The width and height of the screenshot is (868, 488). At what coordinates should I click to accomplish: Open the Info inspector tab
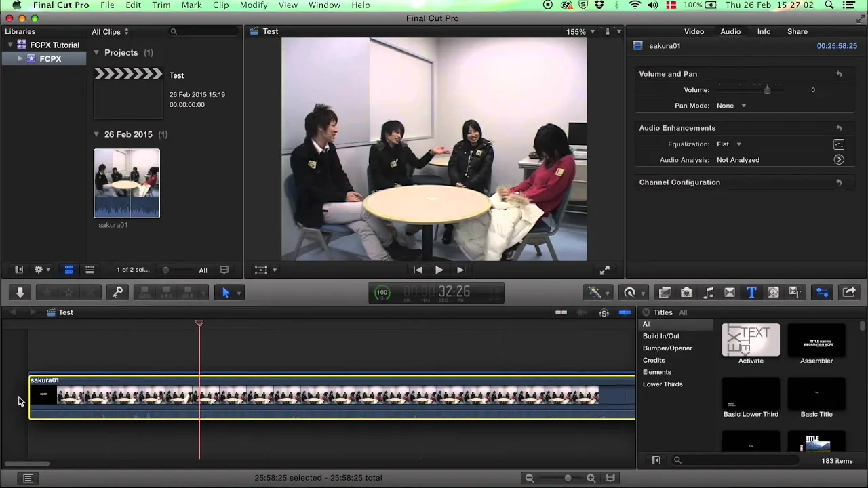(x=764, y=31)
